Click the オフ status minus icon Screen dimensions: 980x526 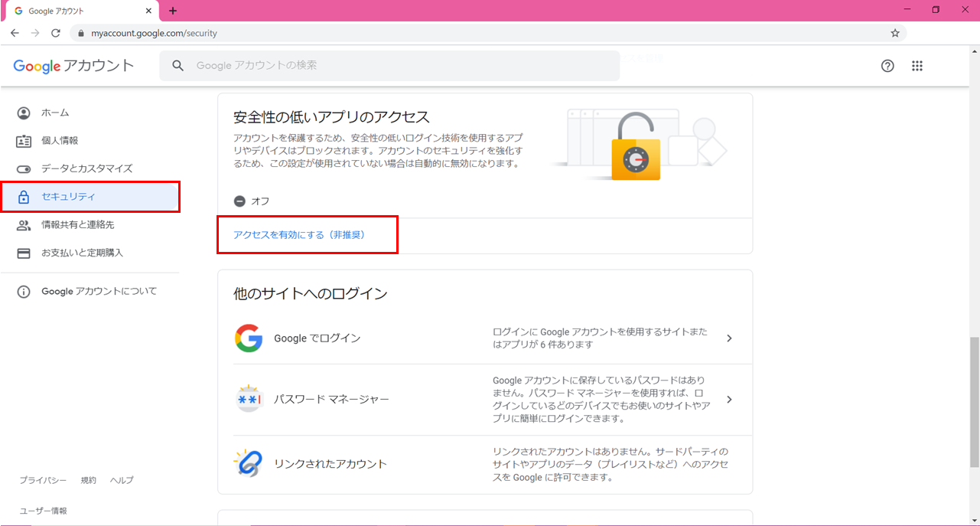239,201
